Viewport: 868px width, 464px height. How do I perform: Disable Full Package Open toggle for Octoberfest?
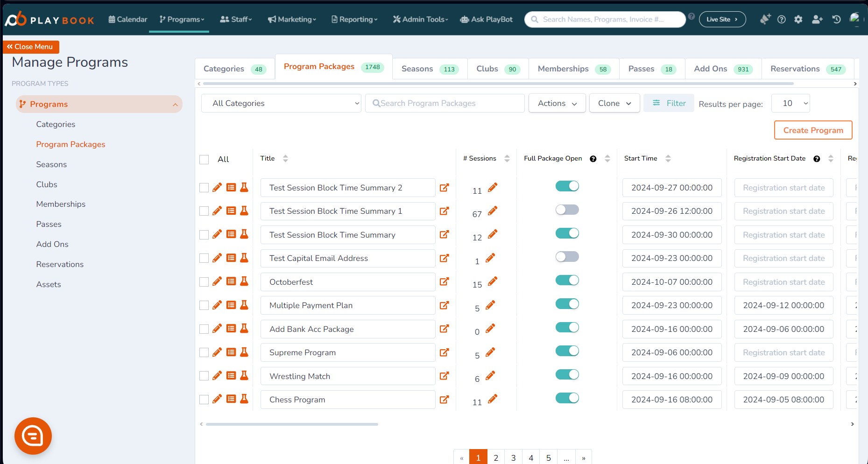pos(567,280)
